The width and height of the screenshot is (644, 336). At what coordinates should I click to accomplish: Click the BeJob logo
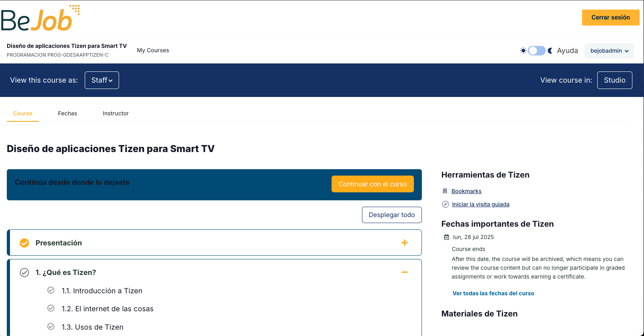pyautogui.click(x=40, y=18)
